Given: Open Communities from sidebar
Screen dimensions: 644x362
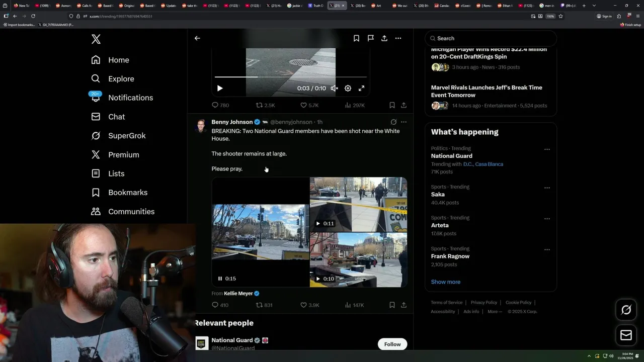Looking at the screenshot, I should (x=123, y=212).
